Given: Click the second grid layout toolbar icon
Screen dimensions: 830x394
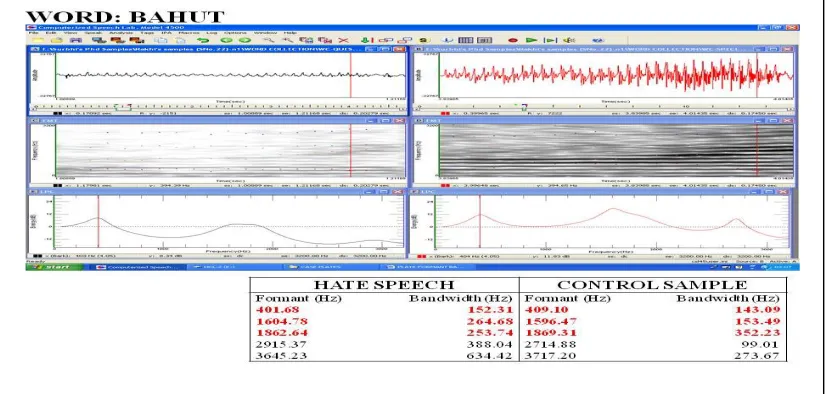Looking at the screenshot, I should (484, 40).
